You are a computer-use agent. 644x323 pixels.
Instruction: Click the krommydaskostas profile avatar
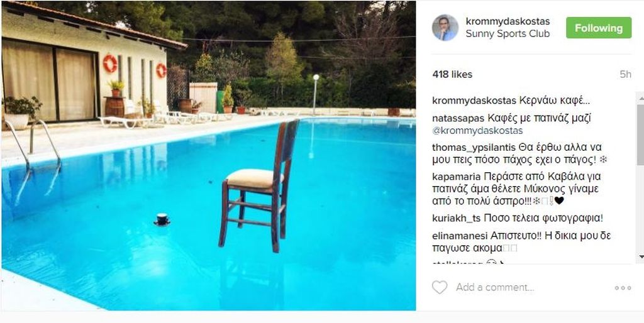point(445,28)
